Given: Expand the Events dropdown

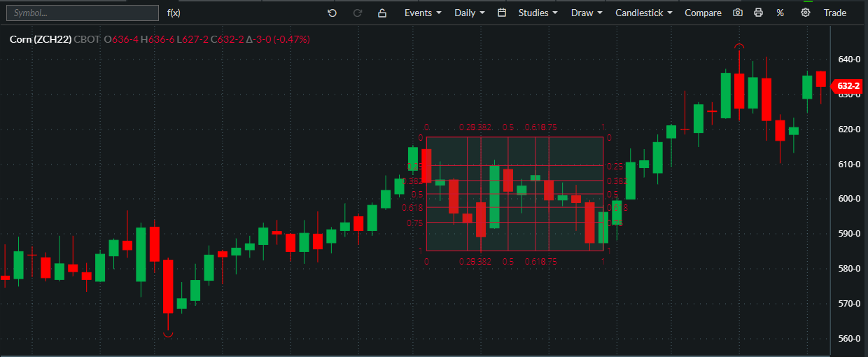Looking at the screenshot, I should (423, 13).
